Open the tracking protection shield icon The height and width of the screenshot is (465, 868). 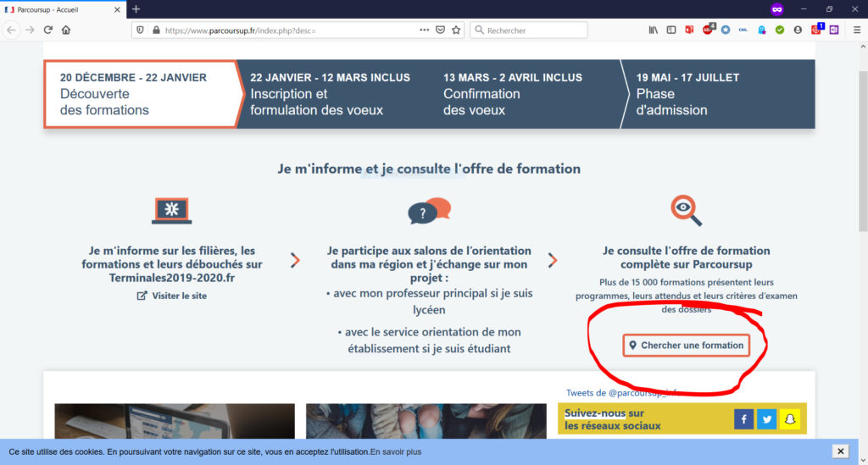[x=140, y=30]
